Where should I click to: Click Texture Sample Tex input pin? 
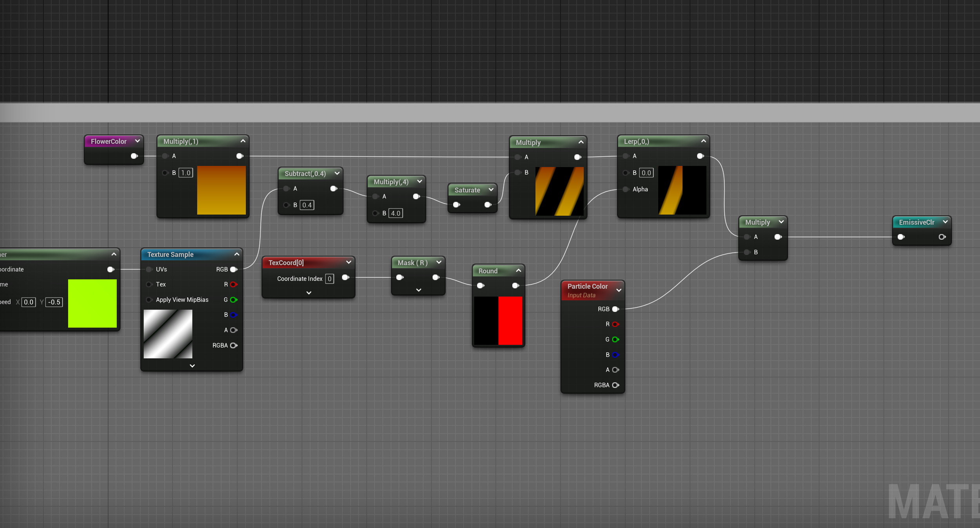(149, 284)
